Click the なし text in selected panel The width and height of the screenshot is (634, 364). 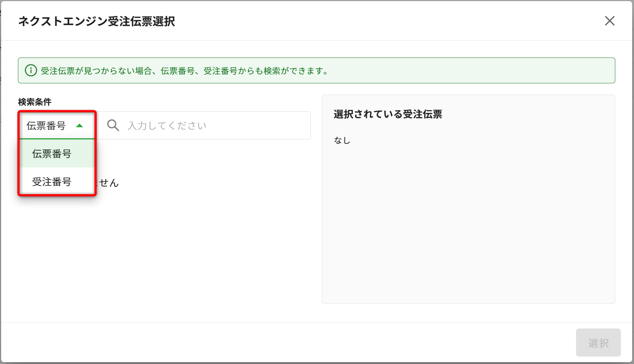(342, 141)
